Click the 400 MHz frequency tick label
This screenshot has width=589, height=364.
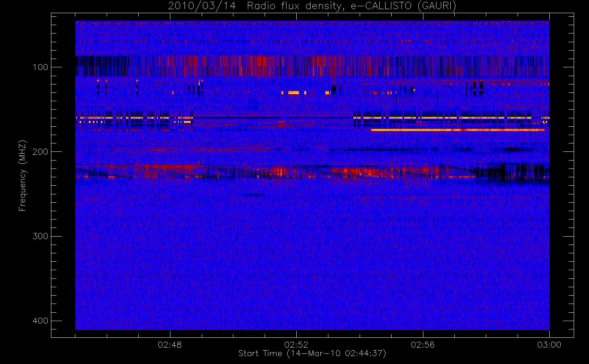point(40,321)
